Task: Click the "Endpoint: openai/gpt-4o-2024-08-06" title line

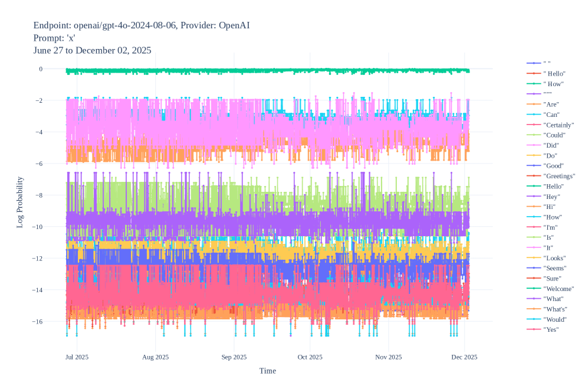Action: point(142,25)
